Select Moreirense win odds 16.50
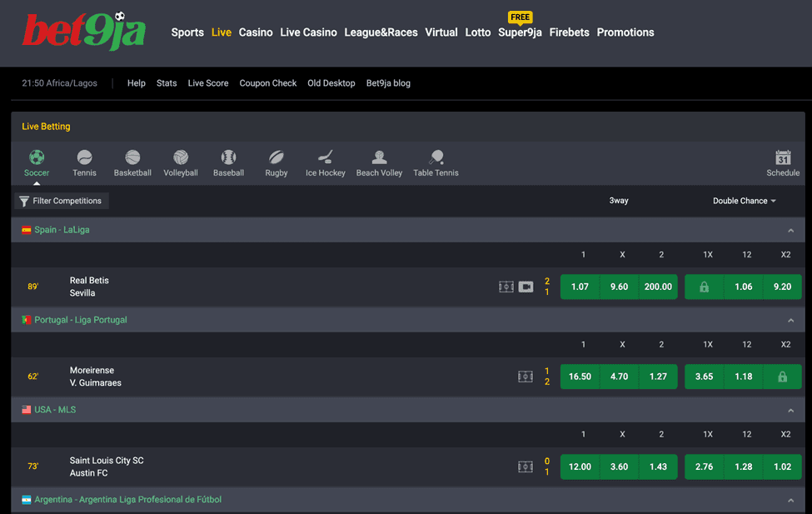 click(580, 377)
